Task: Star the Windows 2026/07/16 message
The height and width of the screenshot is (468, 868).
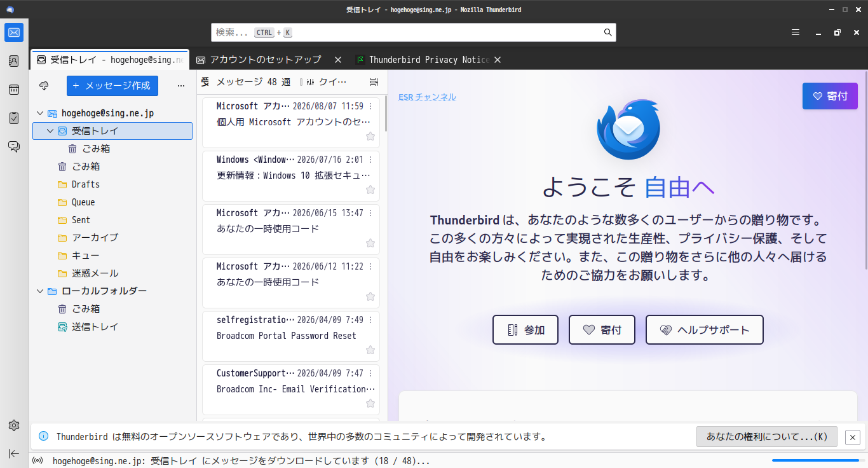Action: 370,189
